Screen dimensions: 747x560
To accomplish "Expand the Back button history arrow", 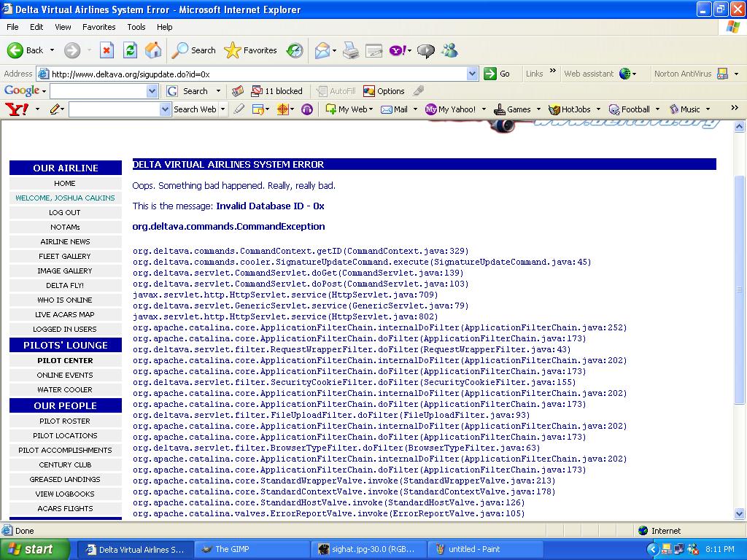I will tap(52, 50).
